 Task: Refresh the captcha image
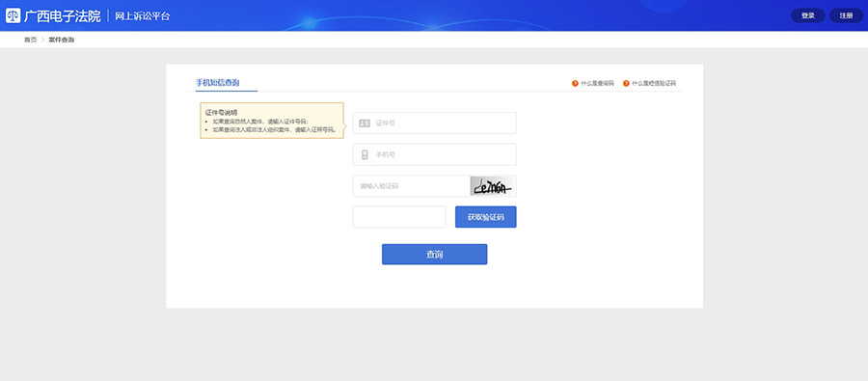coord(493,186)
